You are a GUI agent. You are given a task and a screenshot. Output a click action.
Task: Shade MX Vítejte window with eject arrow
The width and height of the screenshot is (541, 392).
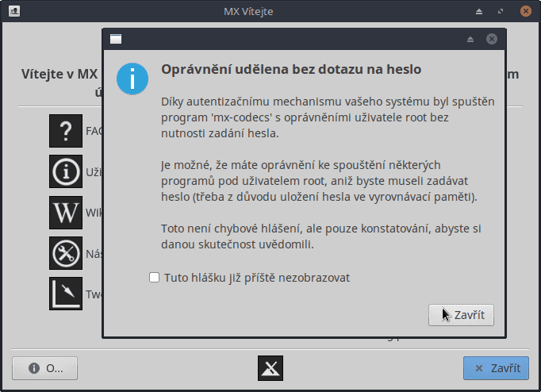479,11
